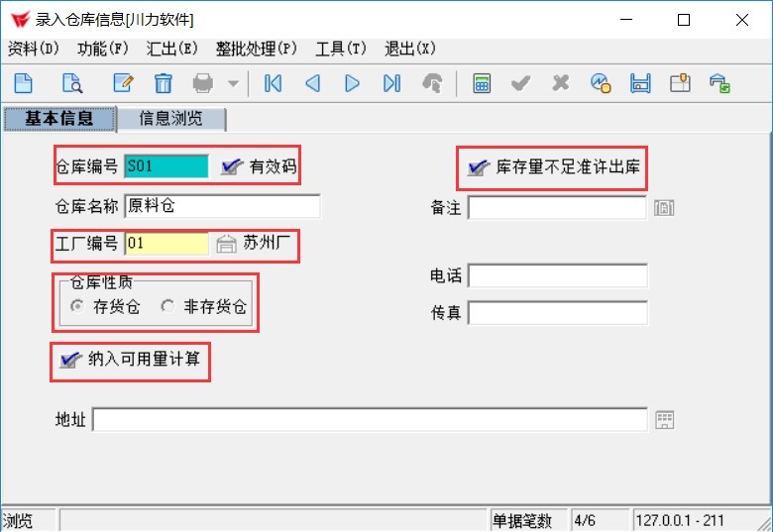Go to next record arrow

(352, 83)
